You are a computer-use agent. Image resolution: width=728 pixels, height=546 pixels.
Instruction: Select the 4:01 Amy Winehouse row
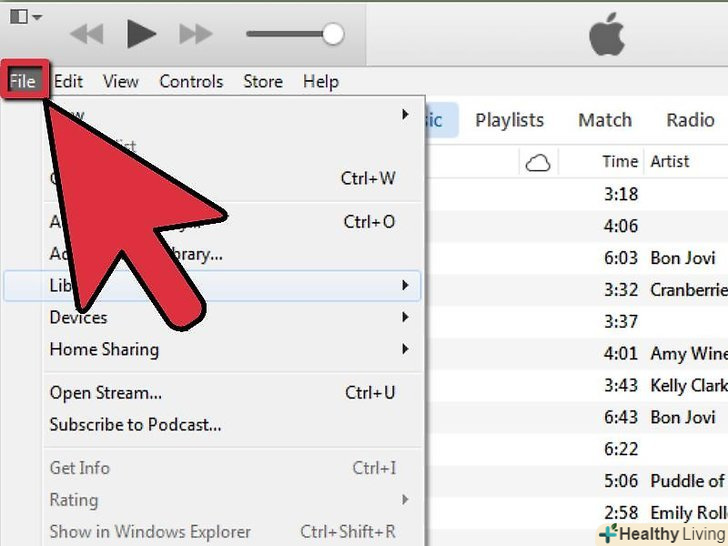pyautogui.click(x=578, y=353)
